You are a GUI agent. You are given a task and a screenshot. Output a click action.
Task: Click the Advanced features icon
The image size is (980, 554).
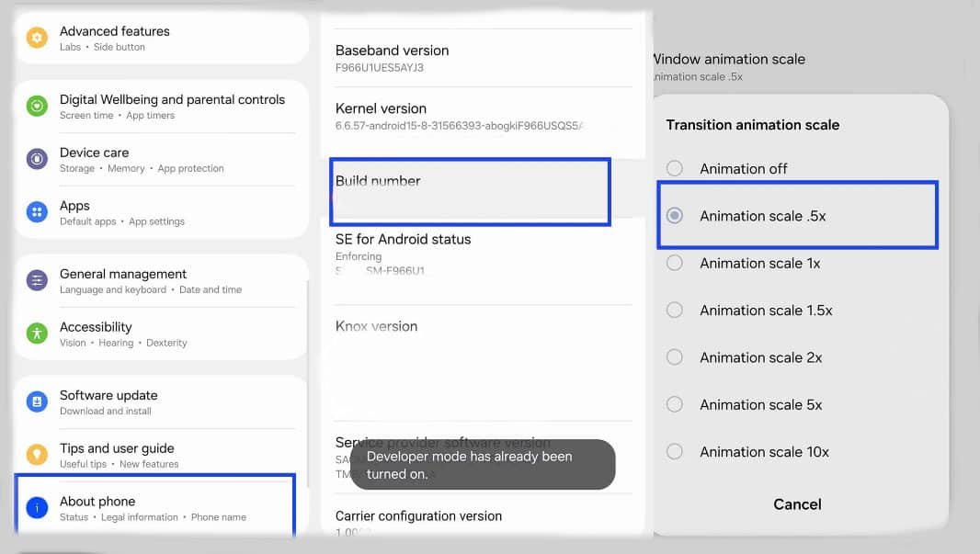click(x=37, y=38)
